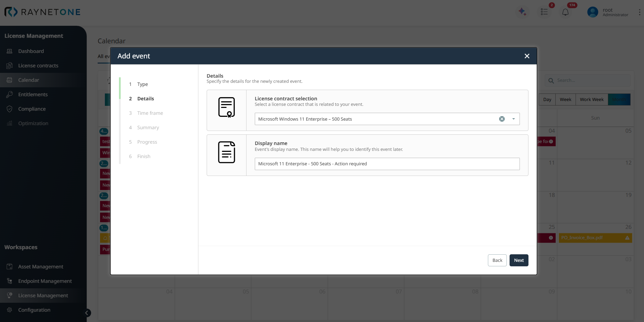Open the task list icon with badge 2

coord(544,12)
